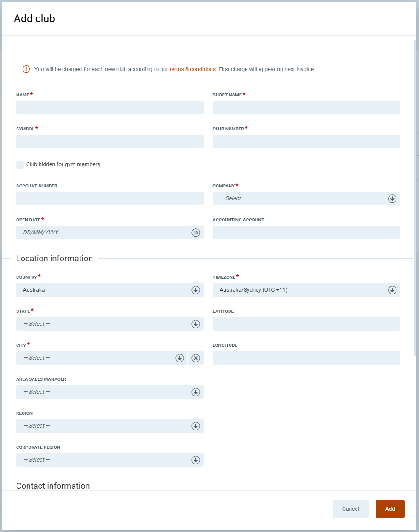
Task: Click the Corporate Region arrow icon
Action: (195, 460)
